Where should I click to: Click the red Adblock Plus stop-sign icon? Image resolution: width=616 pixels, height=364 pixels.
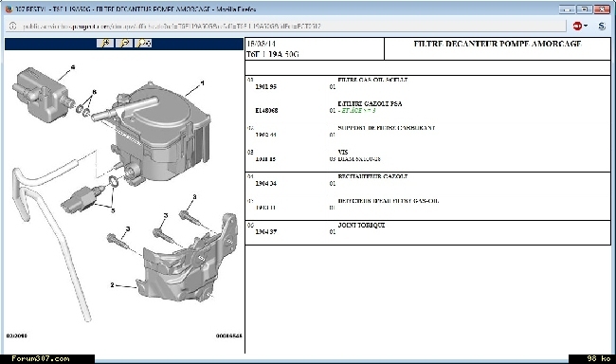click(577, 26)
